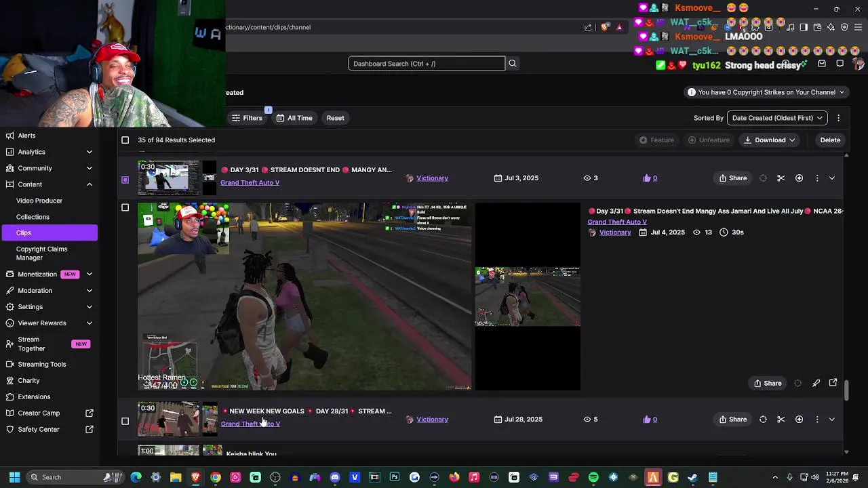Image resolution: width=868 pixels, height=488 pixels.
Task: Check the Jul 4, 2025 expanded clip checkbox
Action: 125,207
